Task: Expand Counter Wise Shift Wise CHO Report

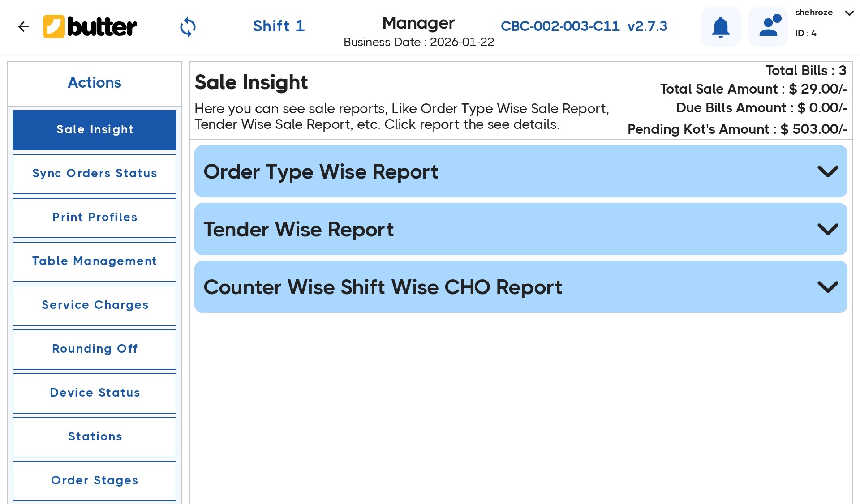Action: [827, 287]
